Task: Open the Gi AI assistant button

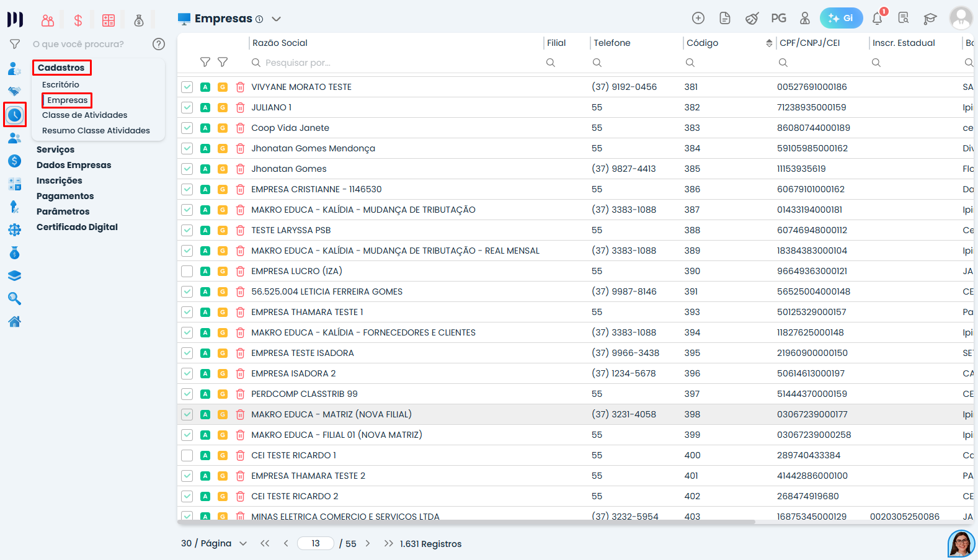Action: (841, 18)
